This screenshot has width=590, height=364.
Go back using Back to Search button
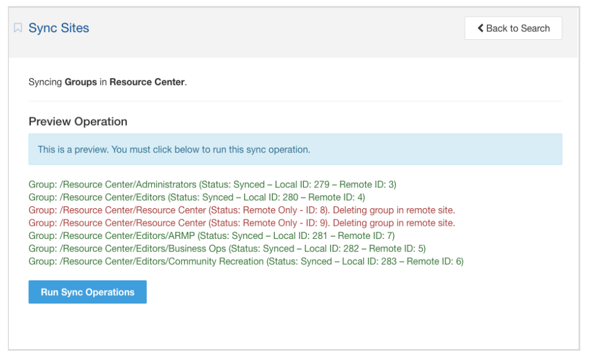513,28
